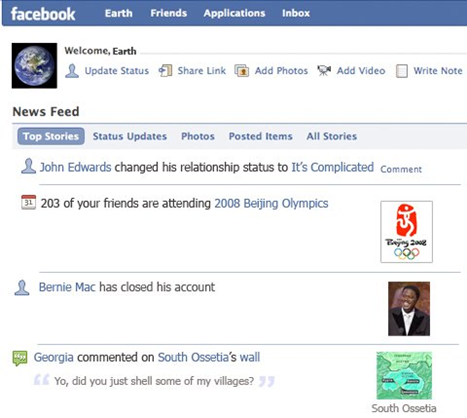Viewport: 467px width, 418px height.
Task: Click the Add Photos icon
Action: tap(242, 71)
